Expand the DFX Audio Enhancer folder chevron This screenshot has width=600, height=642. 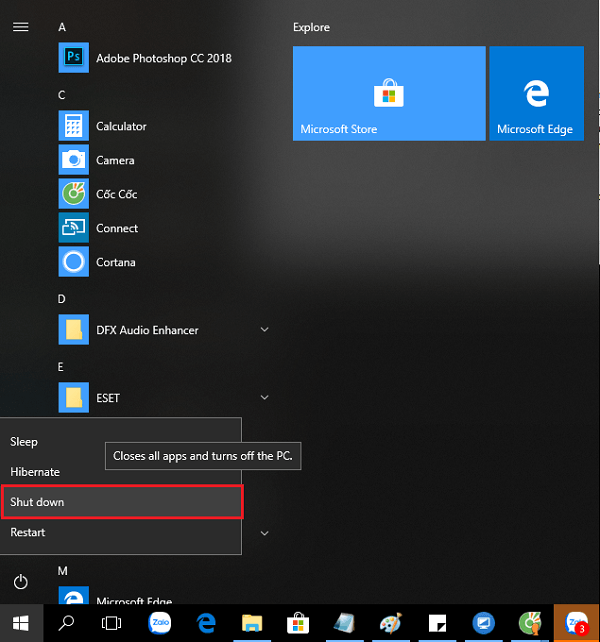point(264,330)
